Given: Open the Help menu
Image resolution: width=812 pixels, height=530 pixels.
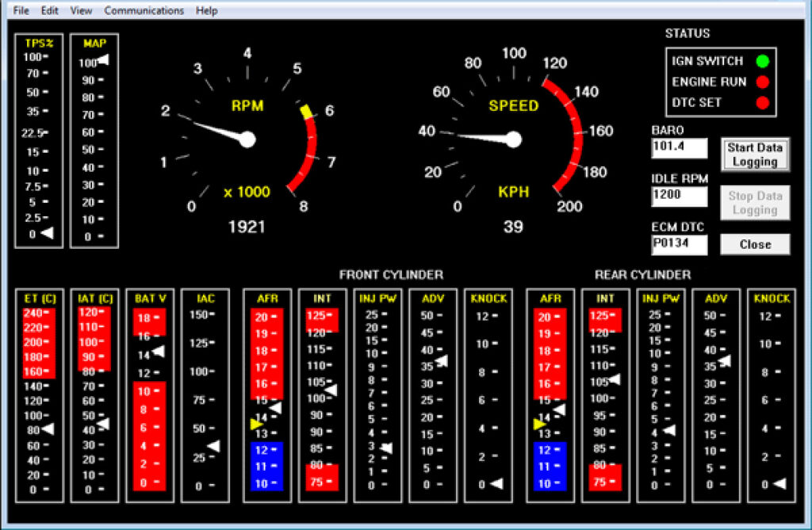Looking at the screenshot, I should tap(207, 10).
